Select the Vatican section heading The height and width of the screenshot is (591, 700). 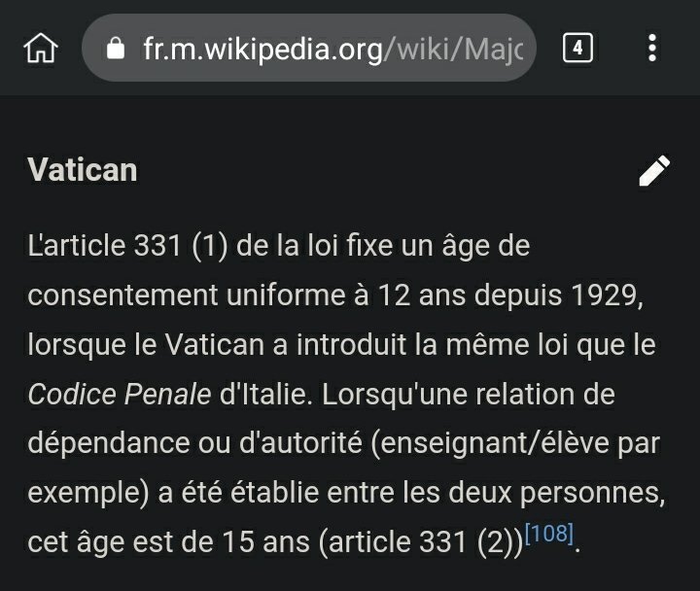pyautogui.click(x=83, y=170)
